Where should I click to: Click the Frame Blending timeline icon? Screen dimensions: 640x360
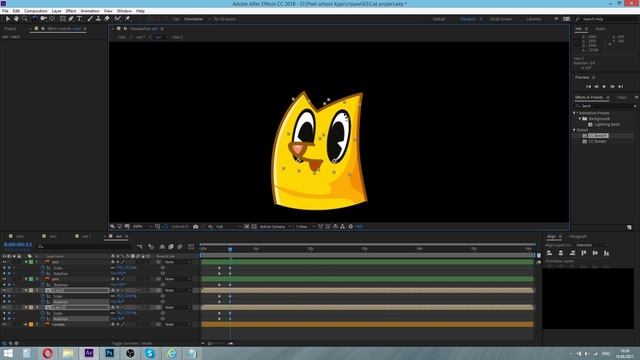pos(171,247)
